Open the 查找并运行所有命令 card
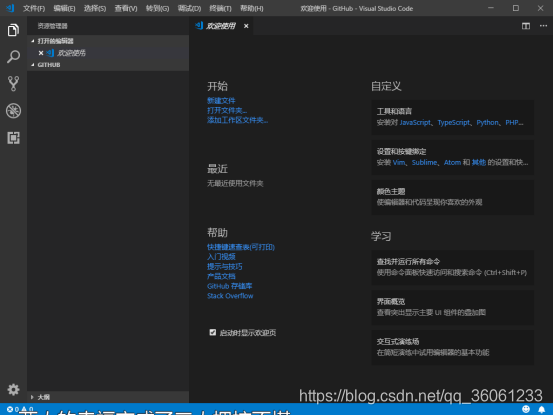Screen dimensions: 553x415 coord(452,267)
